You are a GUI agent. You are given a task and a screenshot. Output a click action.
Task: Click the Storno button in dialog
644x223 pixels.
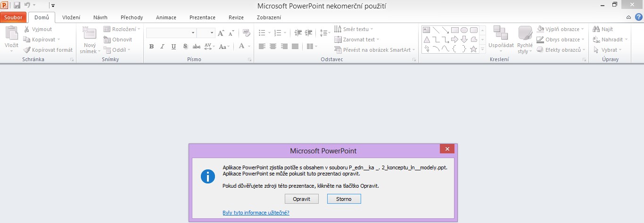click(x=344, y=199)
